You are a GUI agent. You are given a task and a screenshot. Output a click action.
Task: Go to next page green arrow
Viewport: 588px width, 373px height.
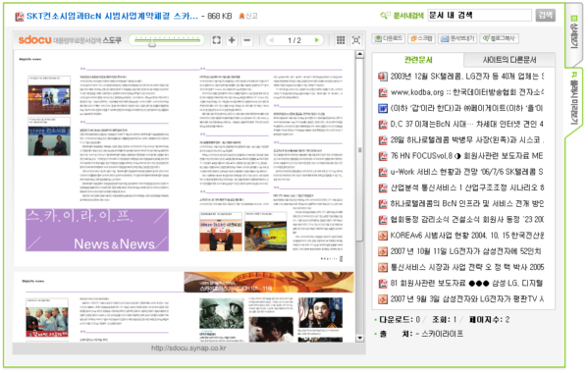(x=317, y=40)
